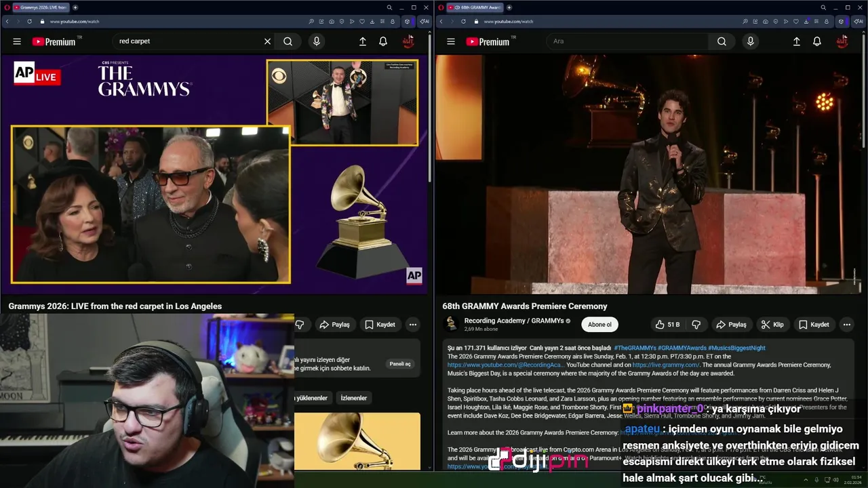Go back in right browser window
The height and width of the screenshot is (488, 868).
441,21
